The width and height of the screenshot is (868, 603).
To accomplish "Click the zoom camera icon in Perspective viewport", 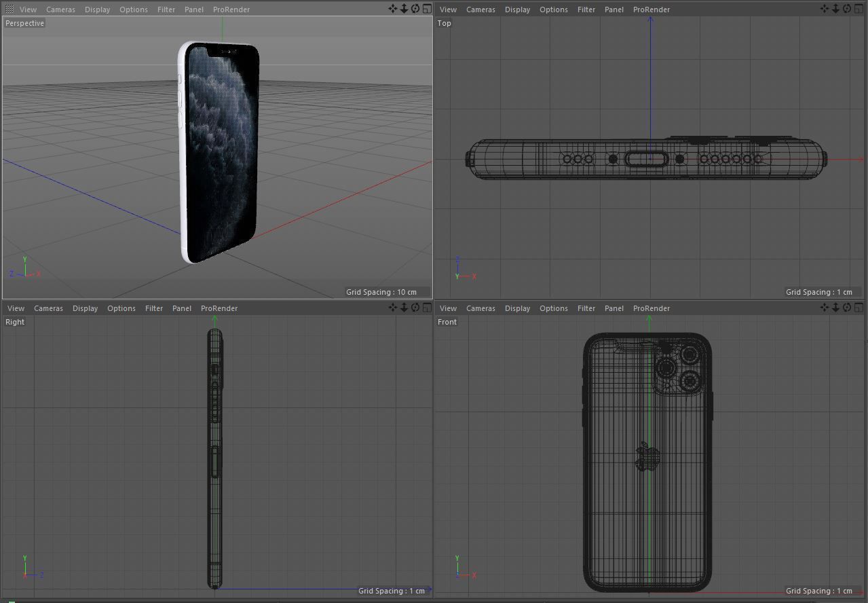I will pyautogui.click(x=404, y=9).
